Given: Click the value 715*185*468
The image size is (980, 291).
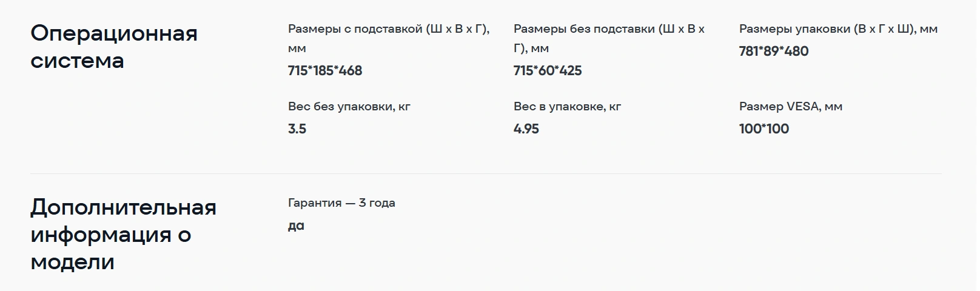Looking at the screenshot, I should 325,71.
